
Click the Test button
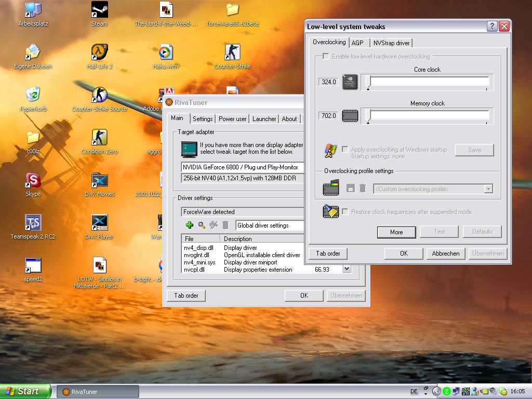point(439,232)
